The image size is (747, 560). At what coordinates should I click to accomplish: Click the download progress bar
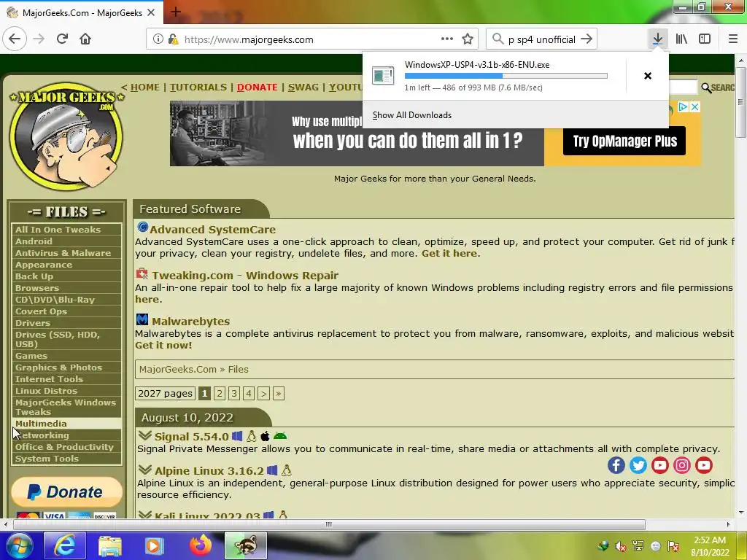pos(506,76)
